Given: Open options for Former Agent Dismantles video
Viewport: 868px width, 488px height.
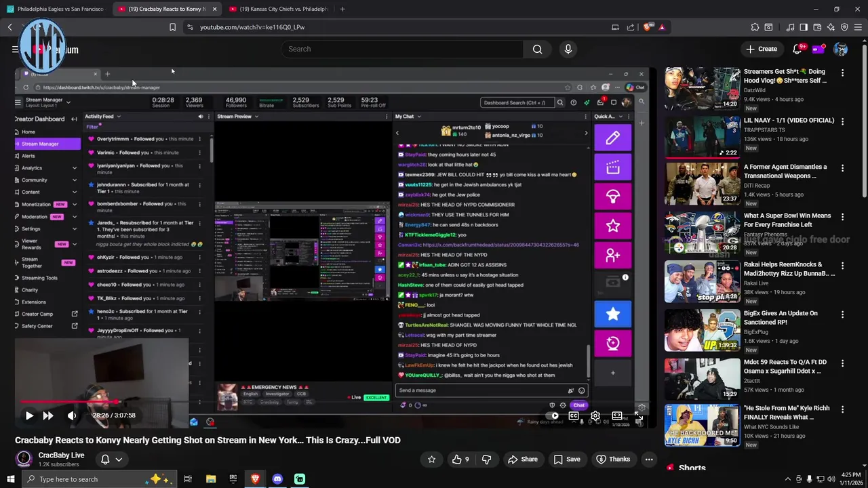Looking at the screenshot, I should 843,168.
